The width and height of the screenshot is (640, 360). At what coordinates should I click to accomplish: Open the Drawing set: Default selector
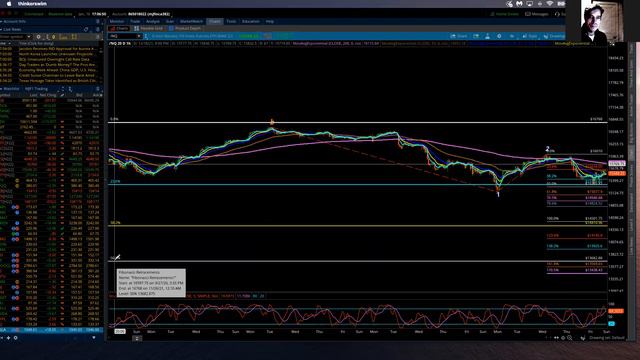tap(607, 338)
